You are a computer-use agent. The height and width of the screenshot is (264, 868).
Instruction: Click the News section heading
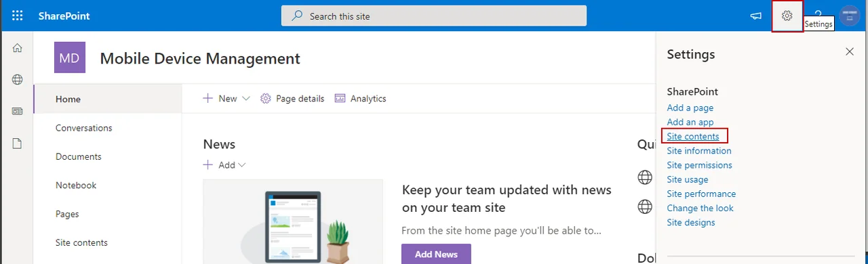(x=219, y=144)
